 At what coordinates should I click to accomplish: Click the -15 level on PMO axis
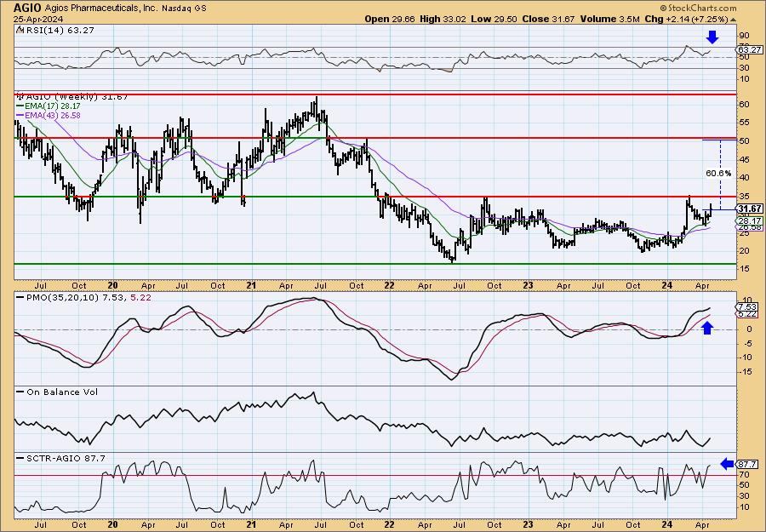tap(746, 371)
